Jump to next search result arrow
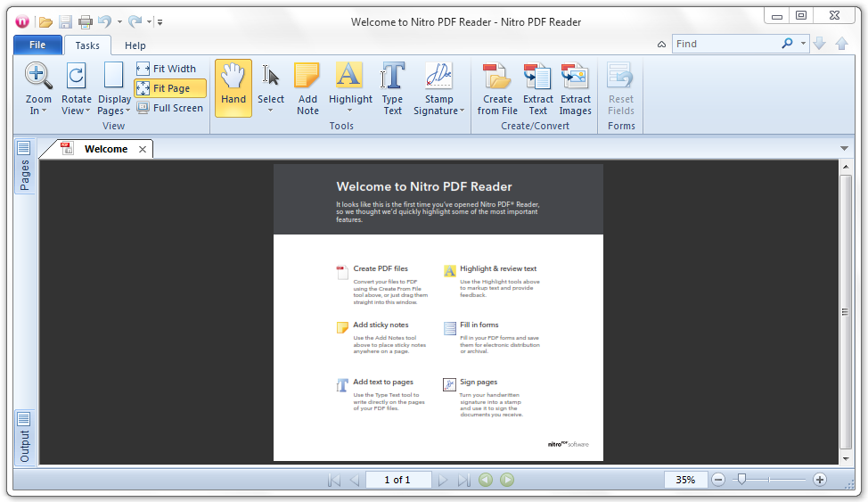Screen dimensions: 868x502 pyautogui.click(x=820, y=44)
